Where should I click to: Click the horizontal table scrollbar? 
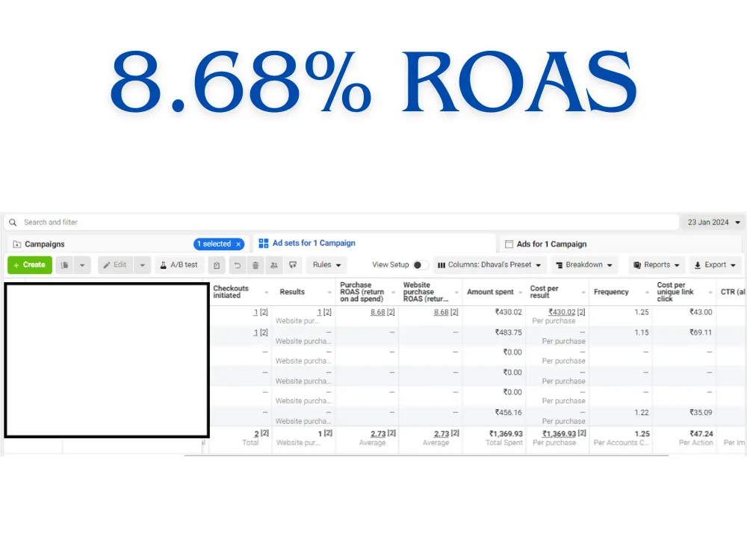[427, 455]
